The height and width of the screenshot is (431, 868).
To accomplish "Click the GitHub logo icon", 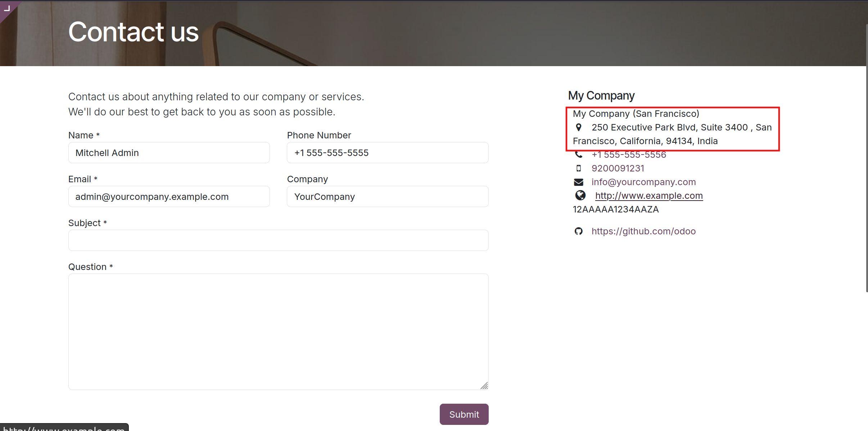I will coord(578,231).
